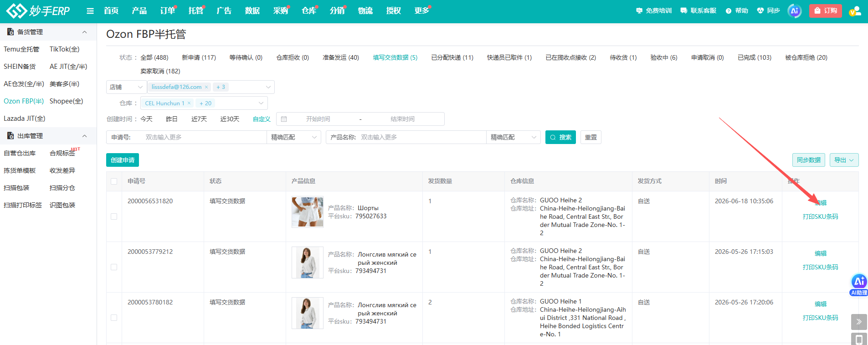Select checkbox for request 2000053779212
Screen dimensions: 868x345
(114, 267)
